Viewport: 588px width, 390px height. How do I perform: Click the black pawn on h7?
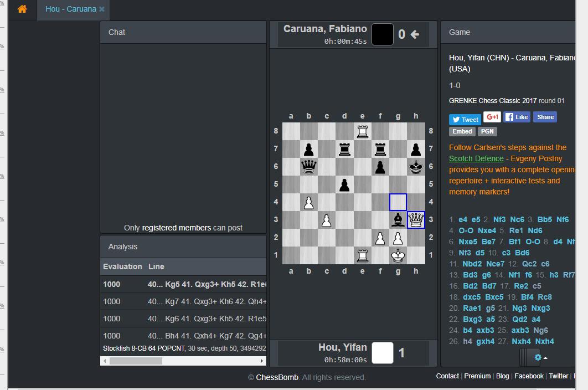(416, 149)
